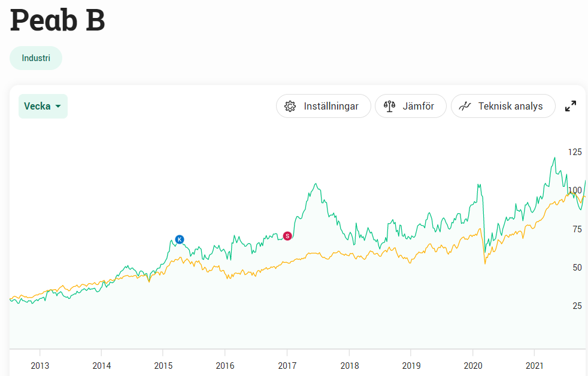Click the caret arrow beside Vecka
This screenshot has width=588, height=376.
click(58, 107)
